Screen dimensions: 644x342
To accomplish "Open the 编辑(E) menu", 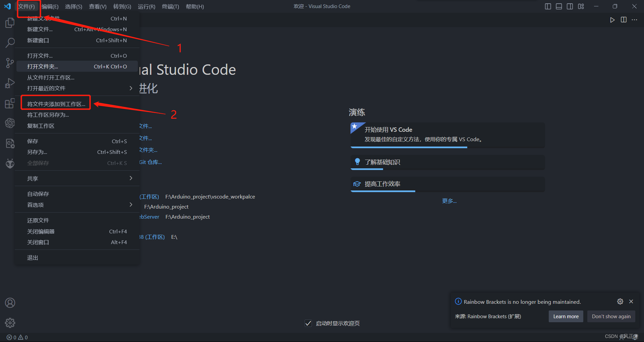I will 50,7.
